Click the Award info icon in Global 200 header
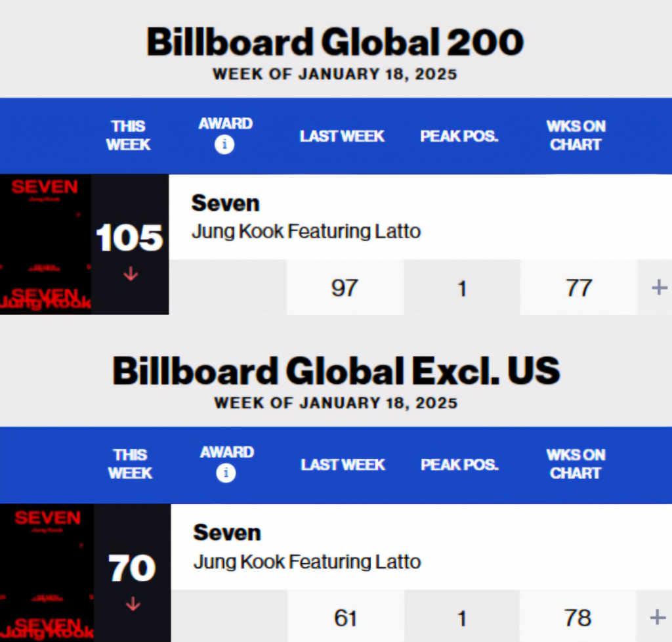This screenshot has height=642, width=672. click(224, 145)
